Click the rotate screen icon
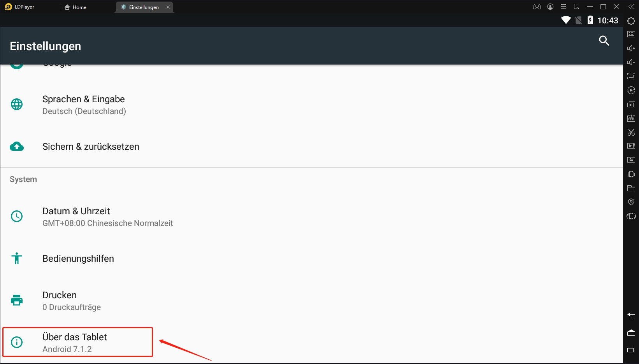This screenshot has height=364, width=639. (631, 216)
